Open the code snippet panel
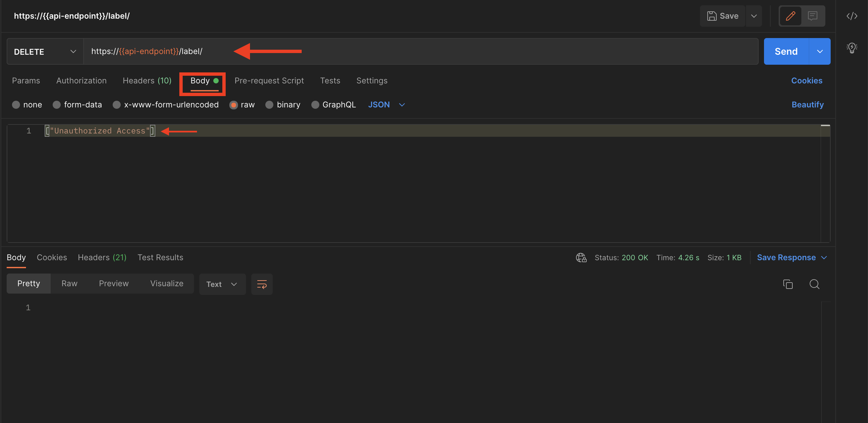868x423 pixels. point(852,16)
